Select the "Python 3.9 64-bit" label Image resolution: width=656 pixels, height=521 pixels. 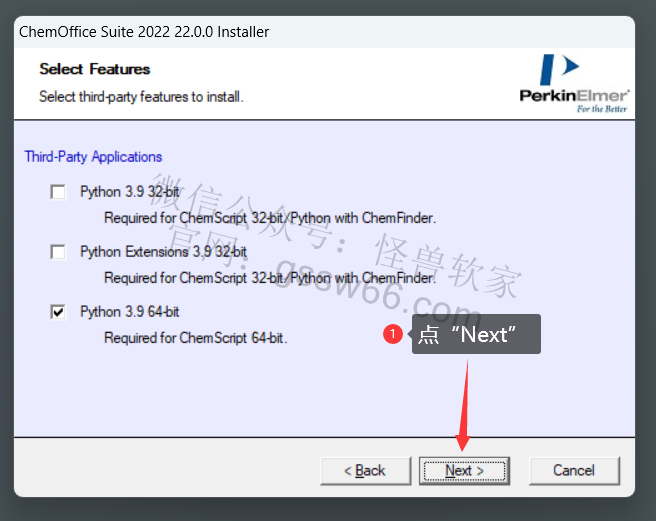pos(130,312)
